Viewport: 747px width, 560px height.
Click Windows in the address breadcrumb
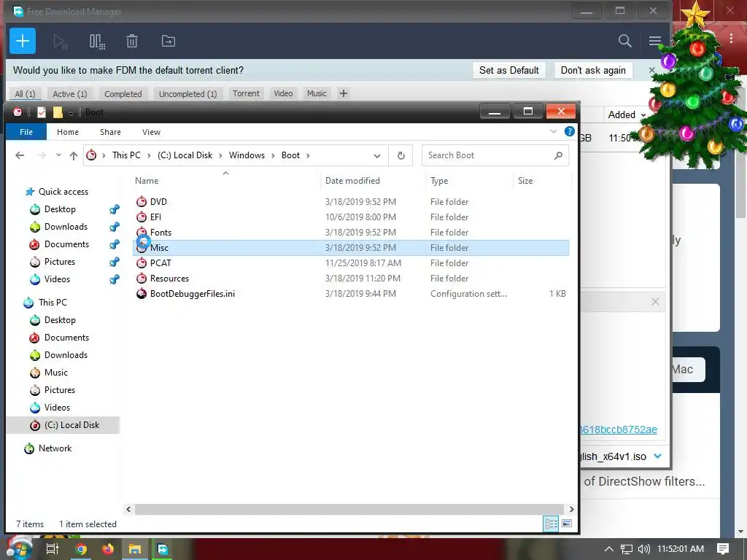[x=247, y=155]
